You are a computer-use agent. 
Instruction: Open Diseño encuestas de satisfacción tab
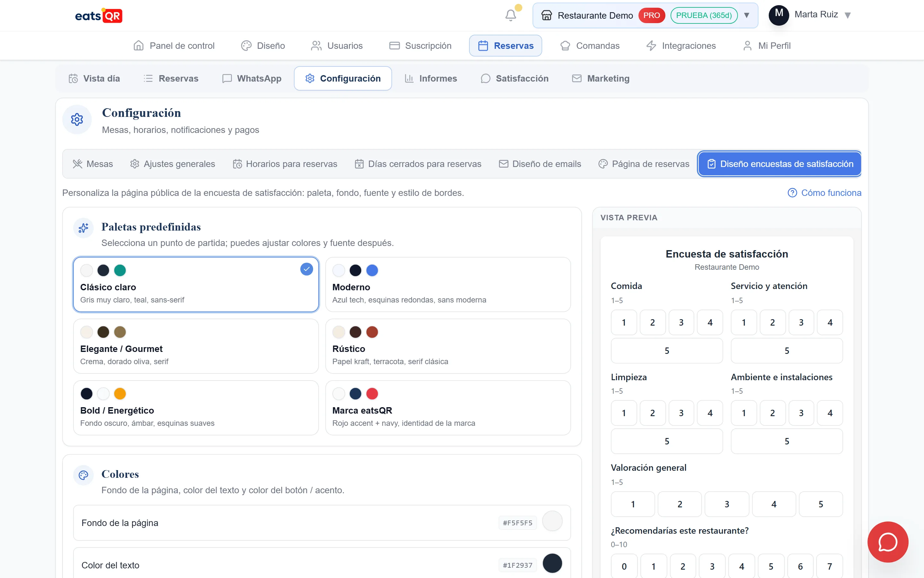(779, 164)
